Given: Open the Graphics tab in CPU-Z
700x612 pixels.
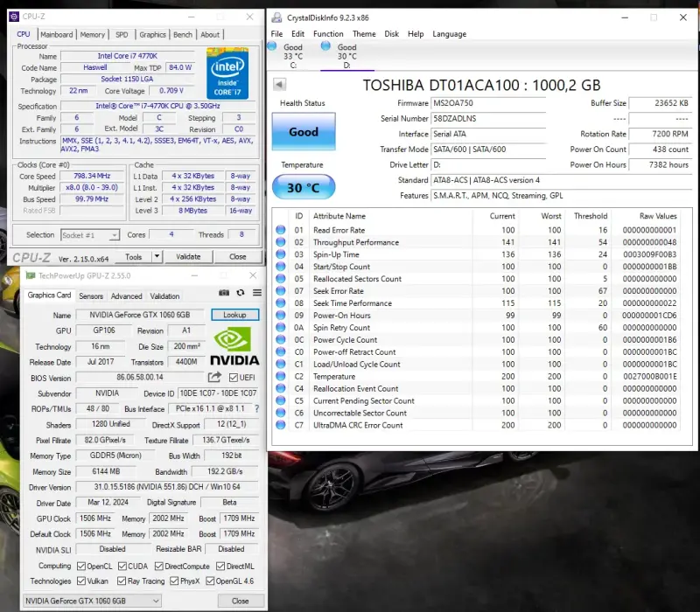Looking at the screenshot, I should [x=152, y=34].
